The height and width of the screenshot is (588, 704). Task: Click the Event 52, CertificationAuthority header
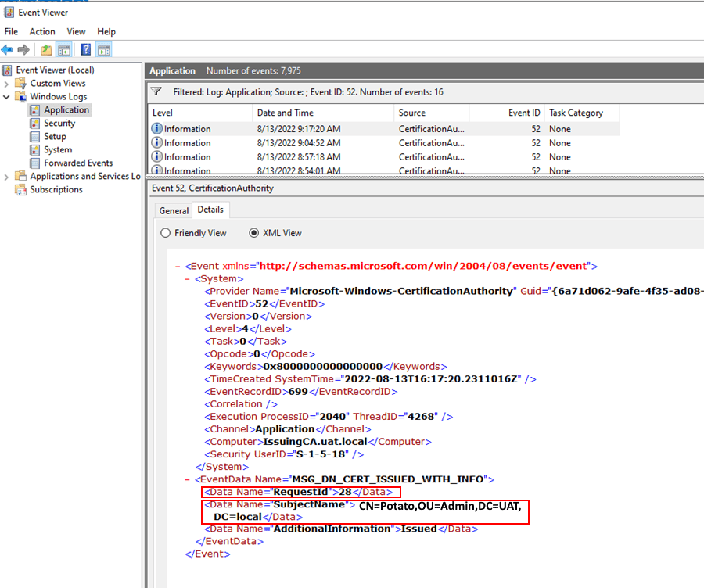tap(212, 188)
